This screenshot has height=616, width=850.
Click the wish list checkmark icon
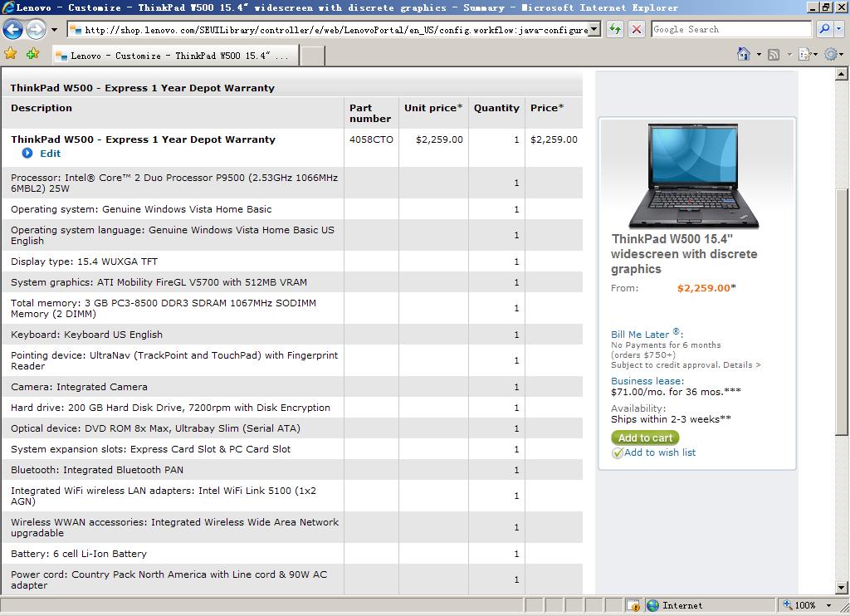pyautogui.click(x=617, y=453)
